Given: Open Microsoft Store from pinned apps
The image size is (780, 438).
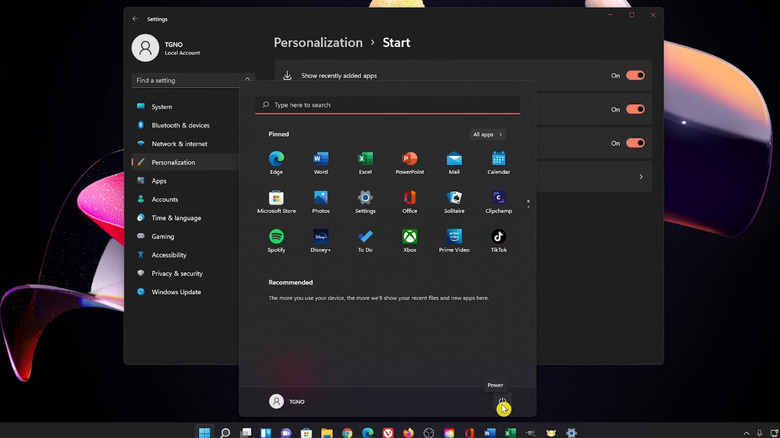Looking at the screenshot, I should (276, 199).
